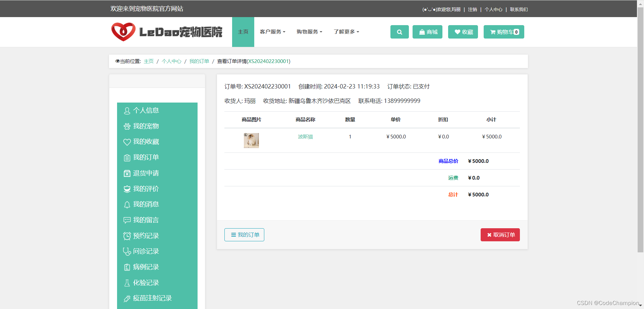Click the syringe icon for 疫苗注射记录
This screenshot has width=644, height=309.
pyautogui.click(x=127, y=298)
